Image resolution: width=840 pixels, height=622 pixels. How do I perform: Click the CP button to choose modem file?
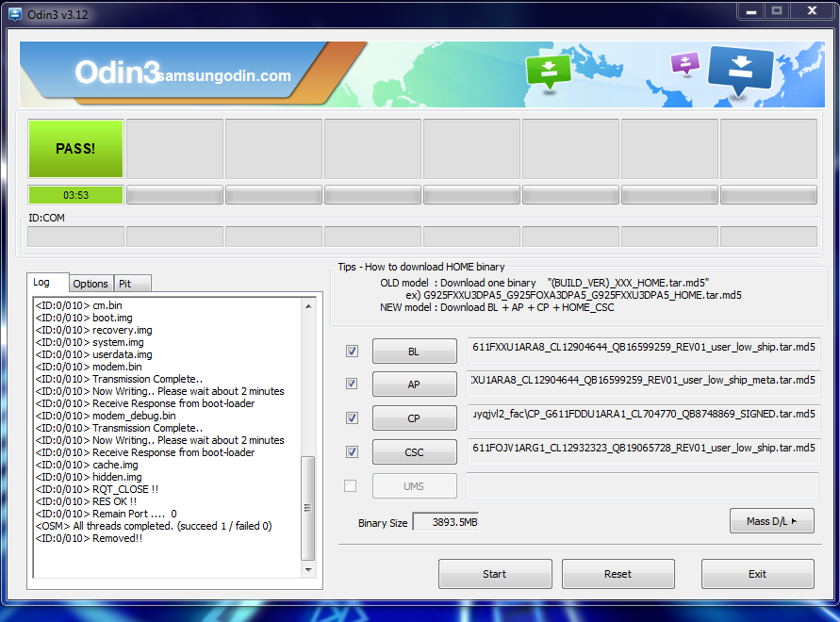pyautogui.click(x=415, y=417)
